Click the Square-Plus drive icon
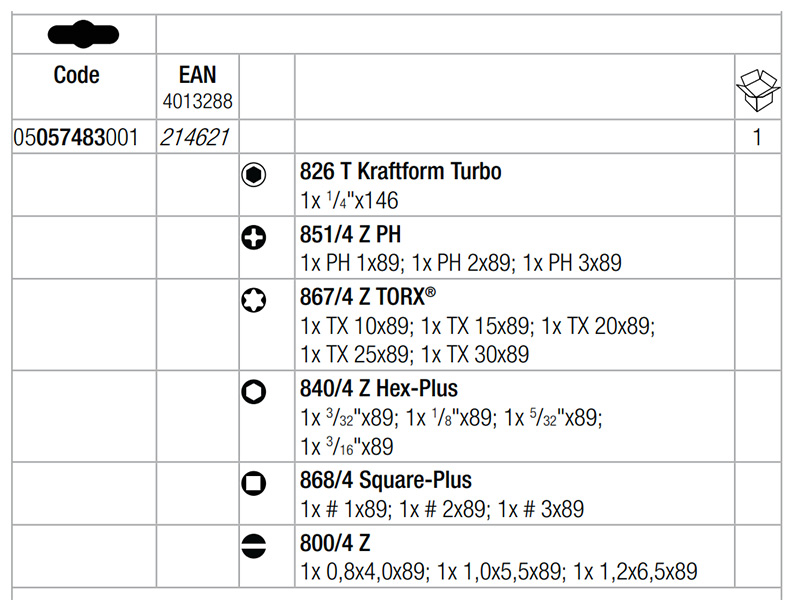790x600 pixels. tap(254, 484)
